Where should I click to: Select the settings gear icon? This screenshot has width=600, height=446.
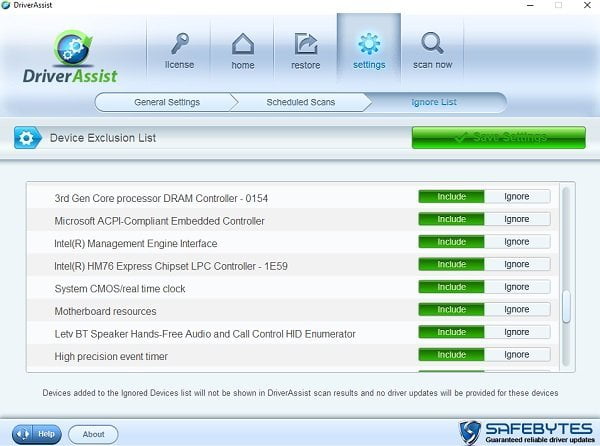coord(369,44)
